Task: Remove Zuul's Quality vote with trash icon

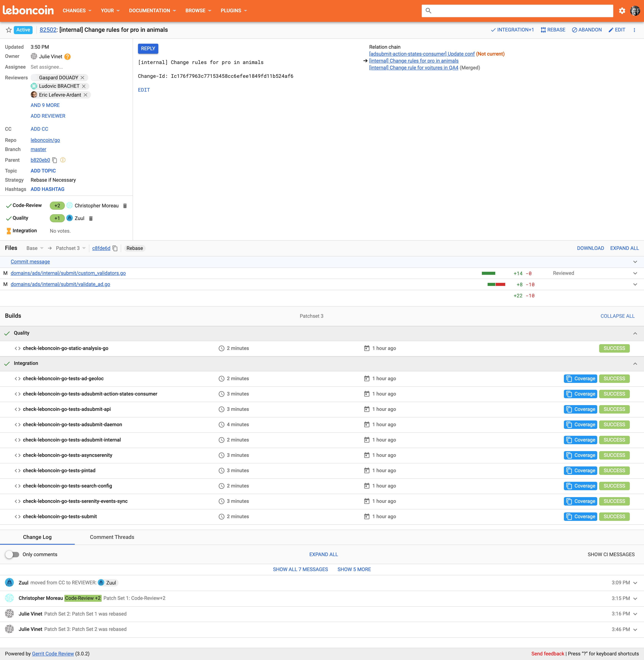Action: click(91, 218)
